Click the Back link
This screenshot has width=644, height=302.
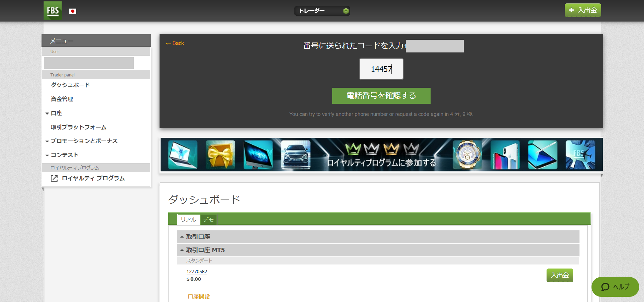[x=175, y=43]
